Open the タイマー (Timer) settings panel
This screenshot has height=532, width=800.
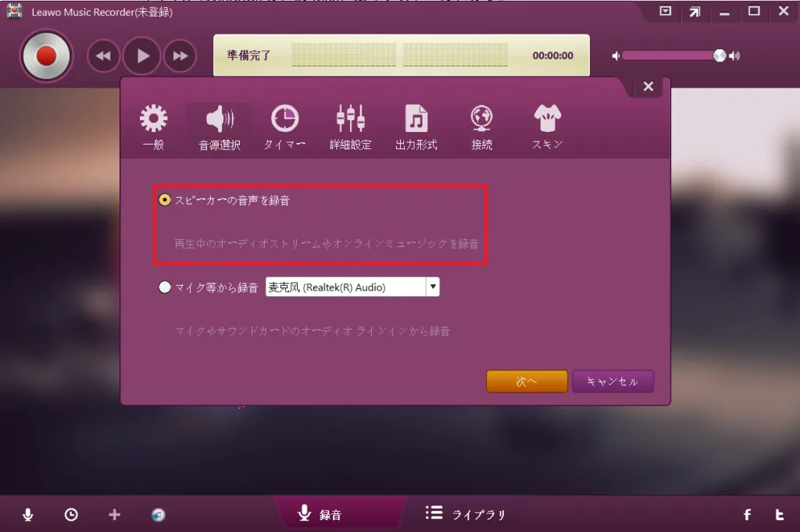(x=284, y=125)
